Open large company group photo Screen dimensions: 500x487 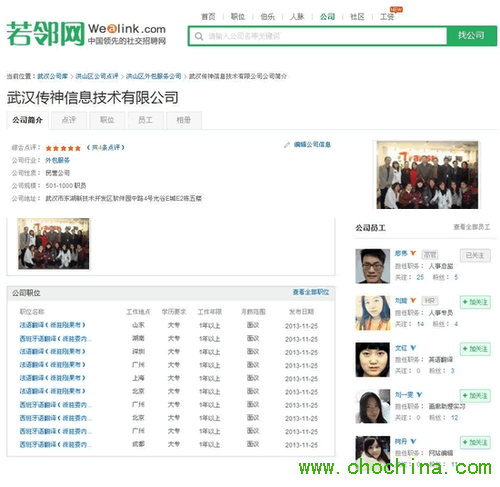427,175
